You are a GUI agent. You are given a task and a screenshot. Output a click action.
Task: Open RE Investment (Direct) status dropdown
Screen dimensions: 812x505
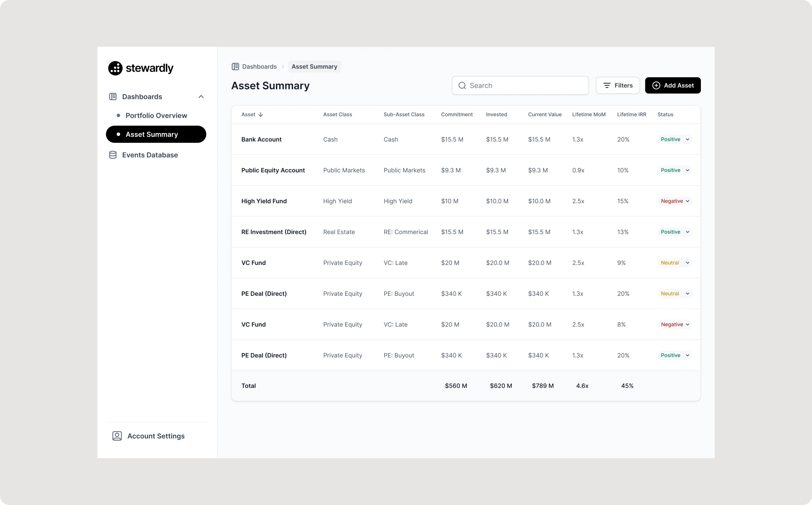click(687, 232)
